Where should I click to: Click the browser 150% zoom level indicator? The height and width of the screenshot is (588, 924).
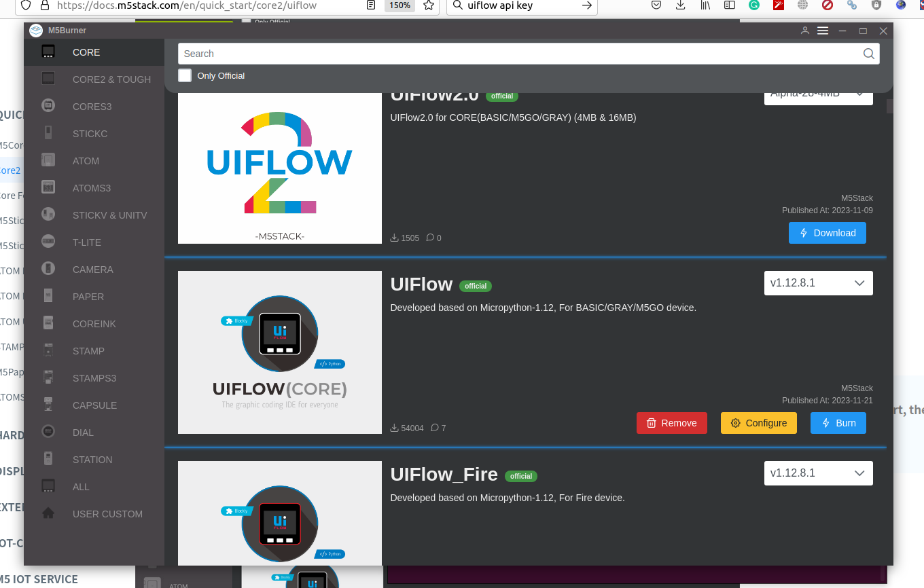(x=399, y=5)
